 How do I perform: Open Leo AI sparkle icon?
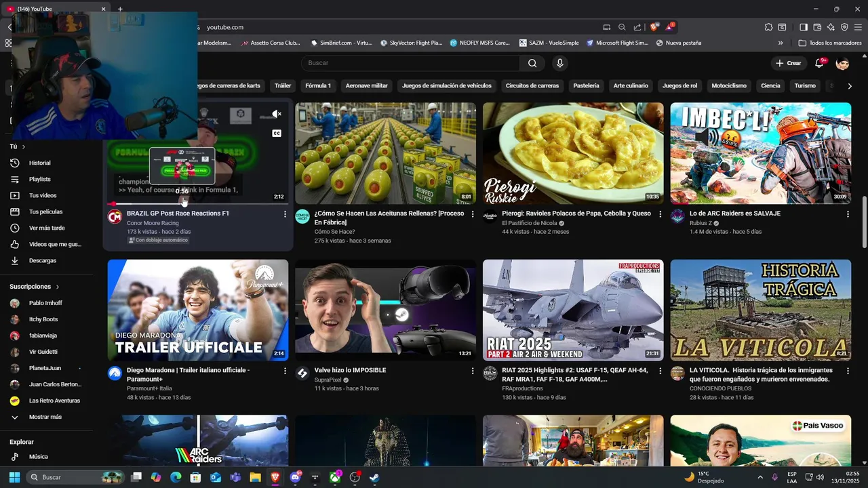(x=831, y=27)
